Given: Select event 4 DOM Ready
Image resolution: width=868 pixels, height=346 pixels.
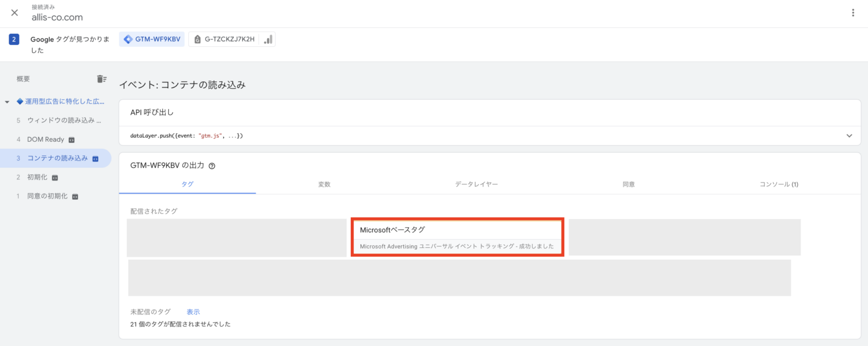Looking at the screenshot, I should (x=45, y=140).
